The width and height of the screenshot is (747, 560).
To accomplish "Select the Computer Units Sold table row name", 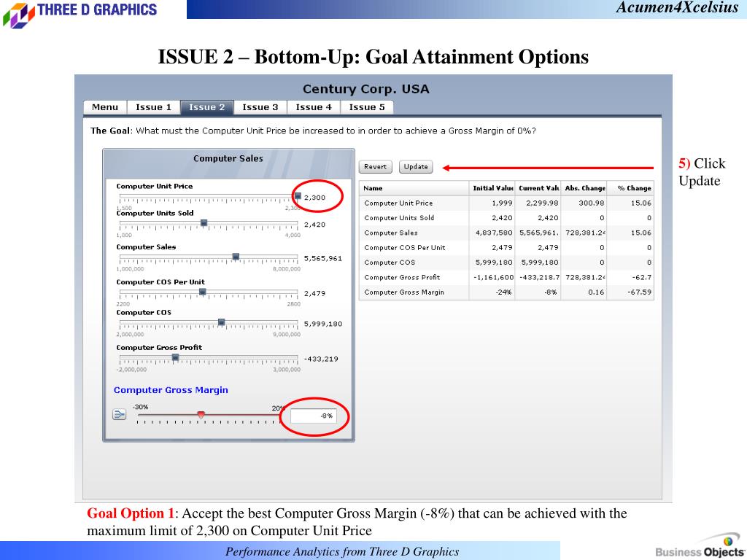I will (x=399, y=217).
